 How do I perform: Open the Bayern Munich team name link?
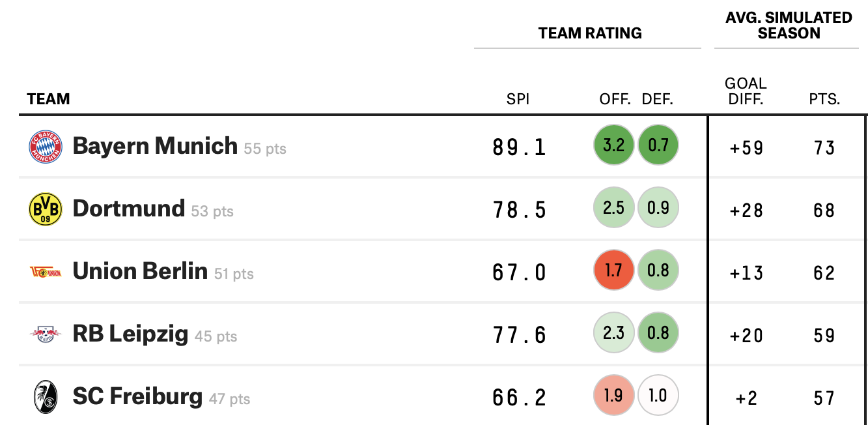155,145
